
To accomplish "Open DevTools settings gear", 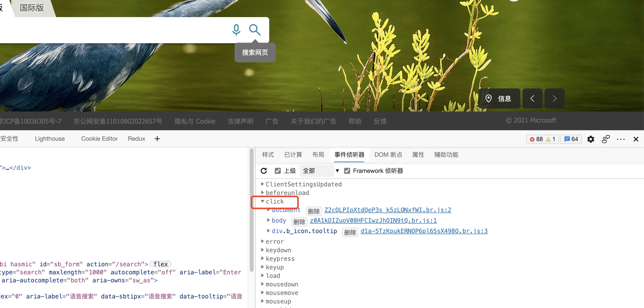I will click(x=591, y=139).
